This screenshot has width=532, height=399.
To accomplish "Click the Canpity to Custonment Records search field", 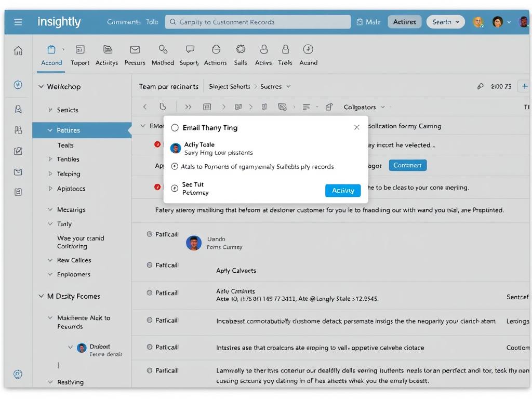I will pos(258,22).
